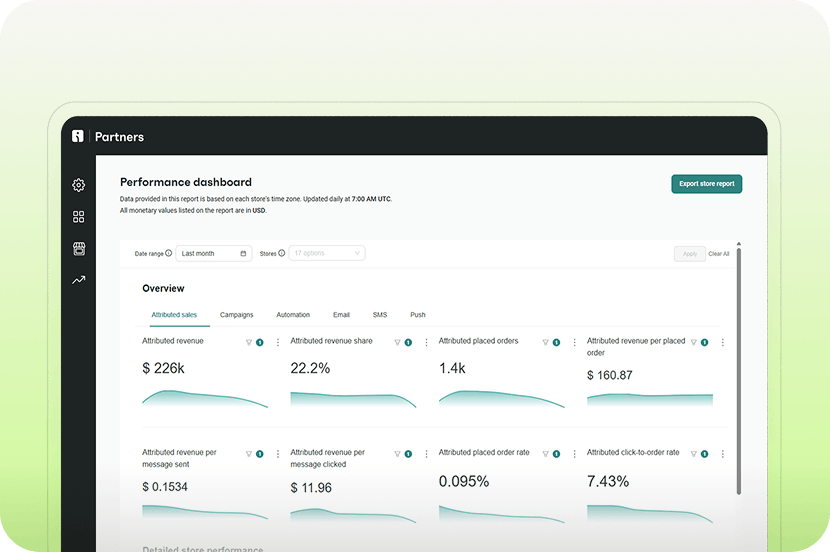Expand the Last month date range picker
The width and height of the screenshot is (830, 552).
(x=213, y=254)
